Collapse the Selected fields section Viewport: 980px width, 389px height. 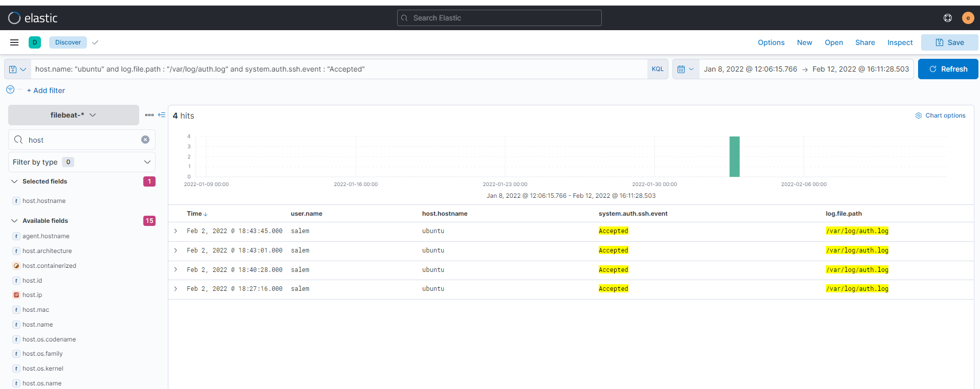(x=14, y=181)
